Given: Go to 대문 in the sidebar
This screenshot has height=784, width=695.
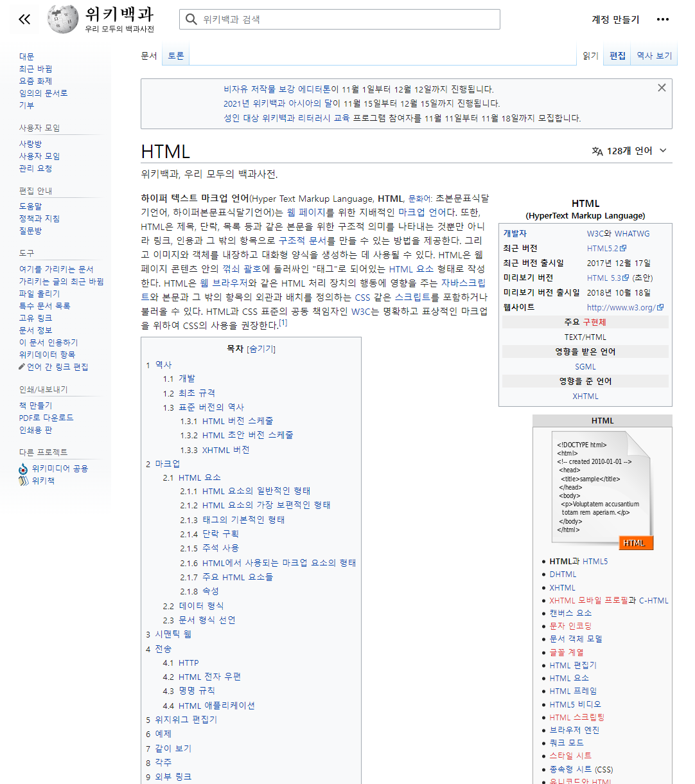Looking at the screenshot, I should coord(27,57).
